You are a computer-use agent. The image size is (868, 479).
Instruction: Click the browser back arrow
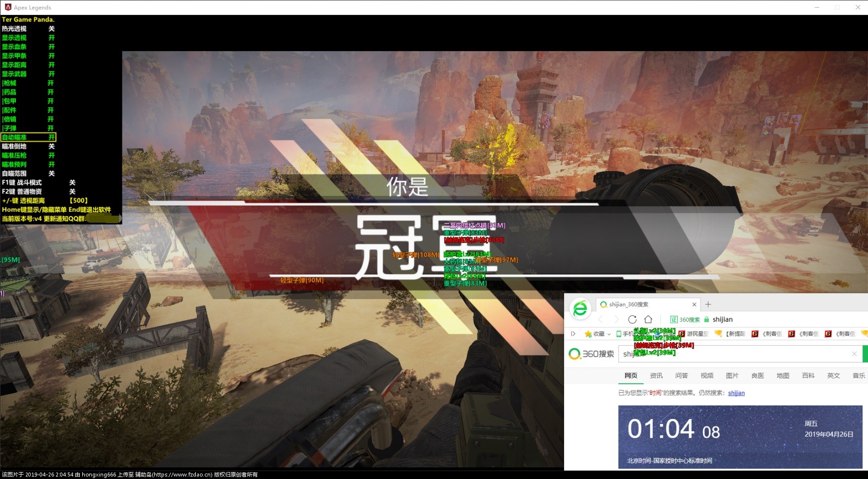(600, 319)
